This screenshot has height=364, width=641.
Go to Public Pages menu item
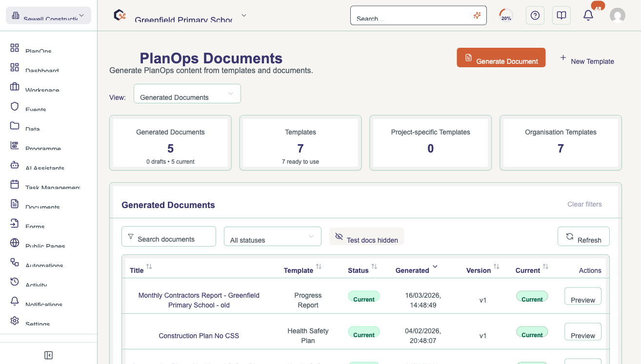(x=45, y=245)
